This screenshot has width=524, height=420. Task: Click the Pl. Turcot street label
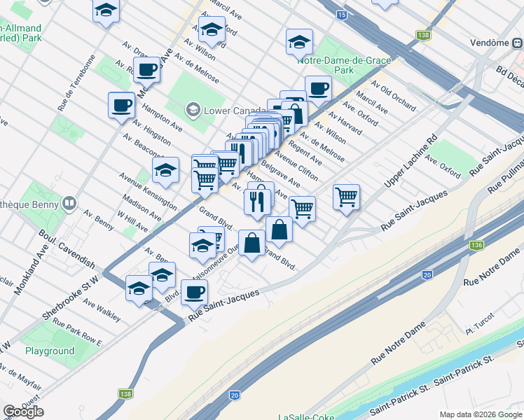tap(480, 324)
